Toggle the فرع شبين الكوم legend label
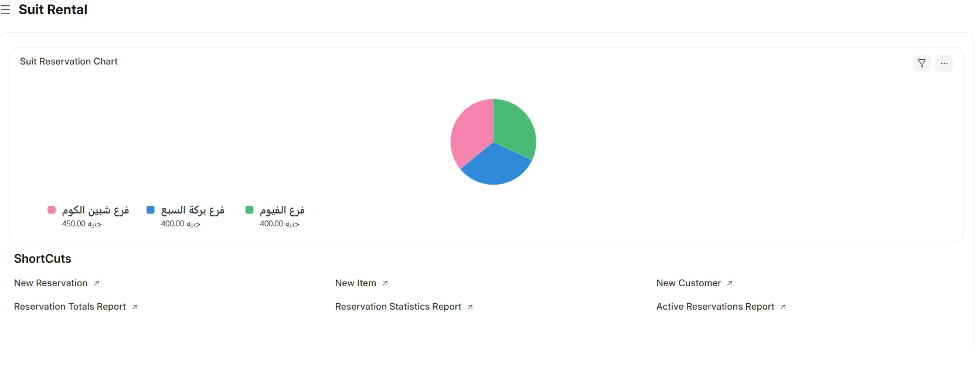 tap(96, 210)
